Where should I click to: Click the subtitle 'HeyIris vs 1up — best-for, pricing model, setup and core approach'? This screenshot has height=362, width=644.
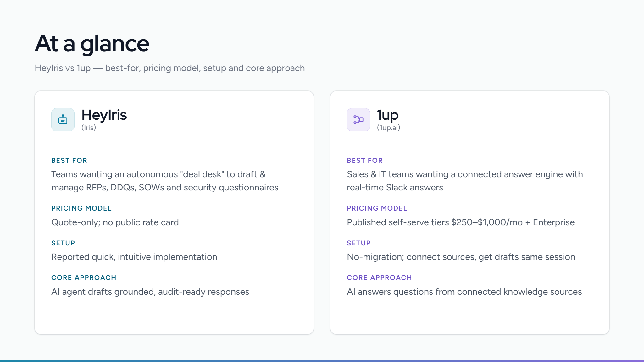(x=170, y=68)
